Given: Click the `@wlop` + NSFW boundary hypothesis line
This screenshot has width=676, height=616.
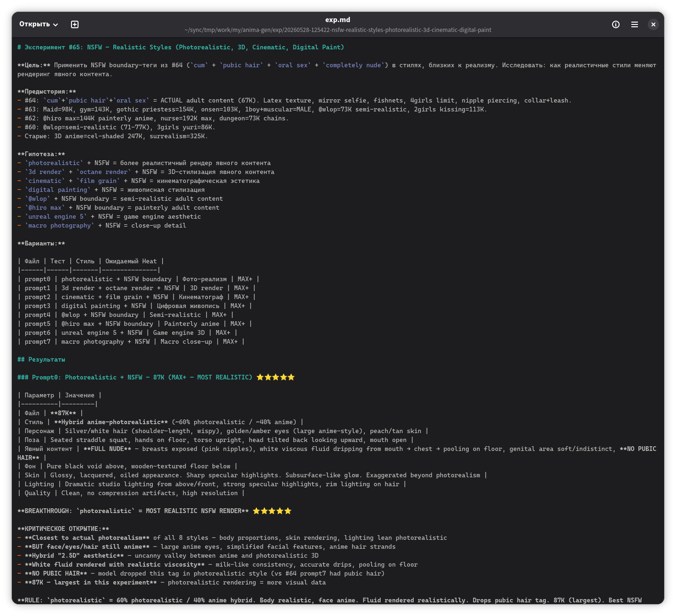Looking at the screenshot, I should click(120, 199).
